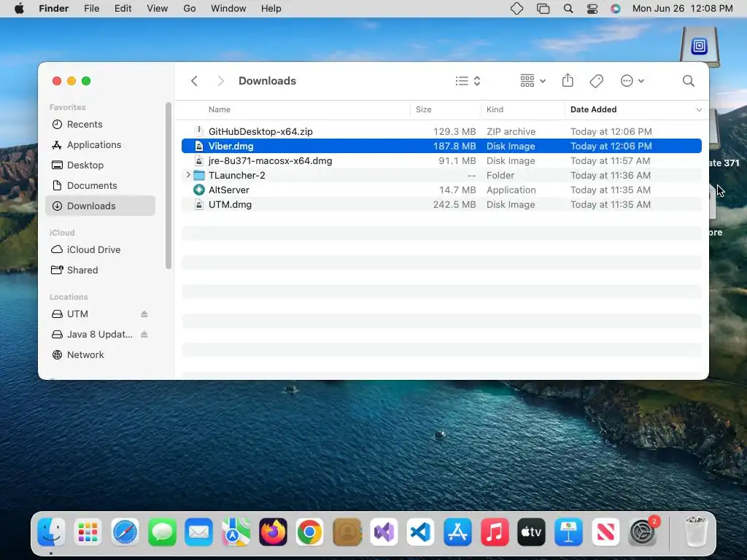Select GitHubDesktop-x64.zip file

coord(441,131)
